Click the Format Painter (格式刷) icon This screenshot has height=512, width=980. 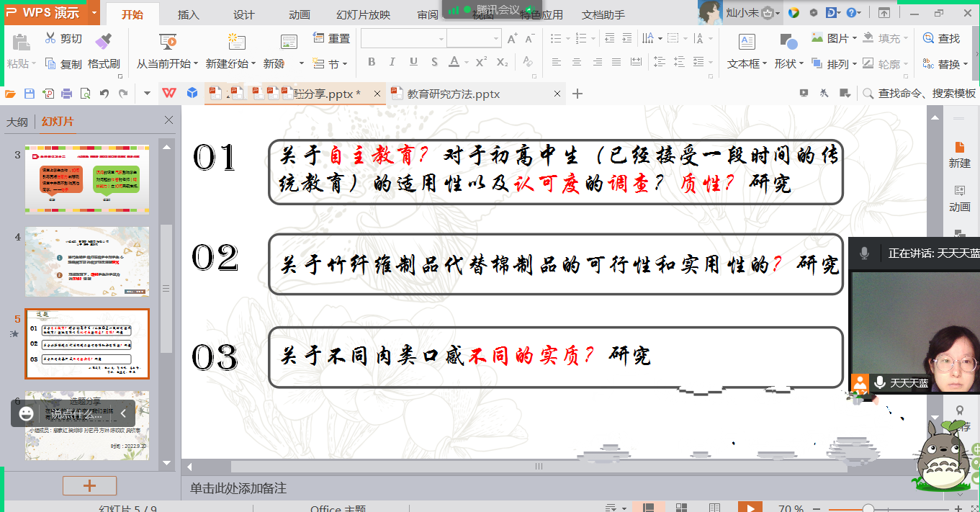coord(104,40)
